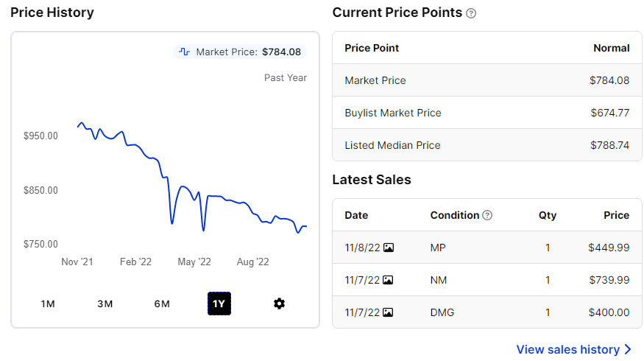644x361 pixels.
Task: Click the Condition column help icon
Action: [487, 215]
